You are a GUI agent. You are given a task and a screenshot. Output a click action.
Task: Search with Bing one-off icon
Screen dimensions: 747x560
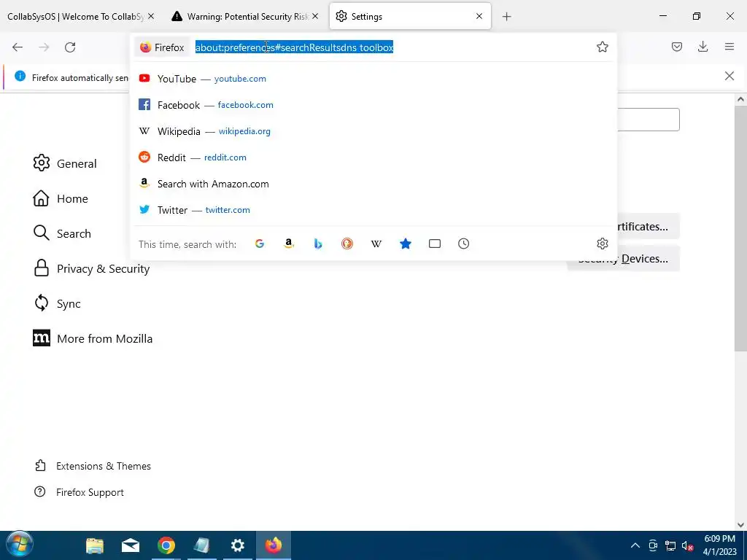click(318, 244)
